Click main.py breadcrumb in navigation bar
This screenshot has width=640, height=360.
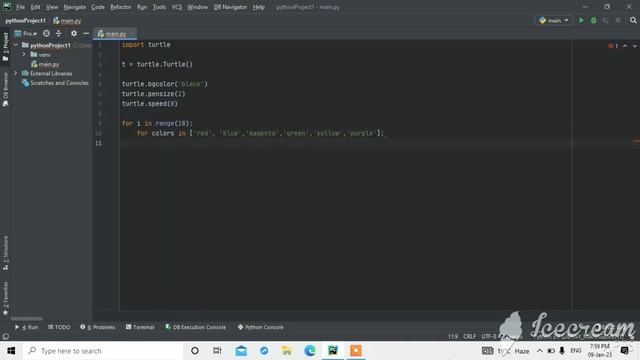click(x=67, y=20)
